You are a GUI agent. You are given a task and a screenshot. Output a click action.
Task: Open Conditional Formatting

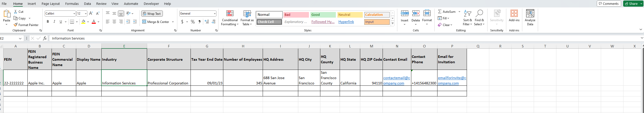point(230,18)
